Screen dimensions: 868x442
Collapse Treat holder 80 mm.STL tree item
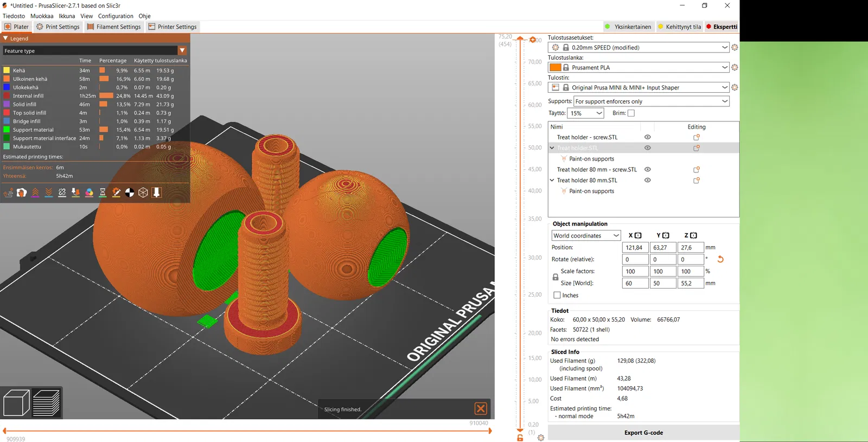[552, 181]
